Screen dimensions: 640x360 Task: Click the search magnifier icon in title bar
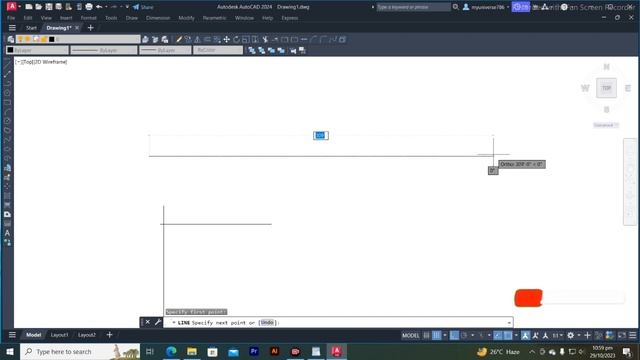456,7
